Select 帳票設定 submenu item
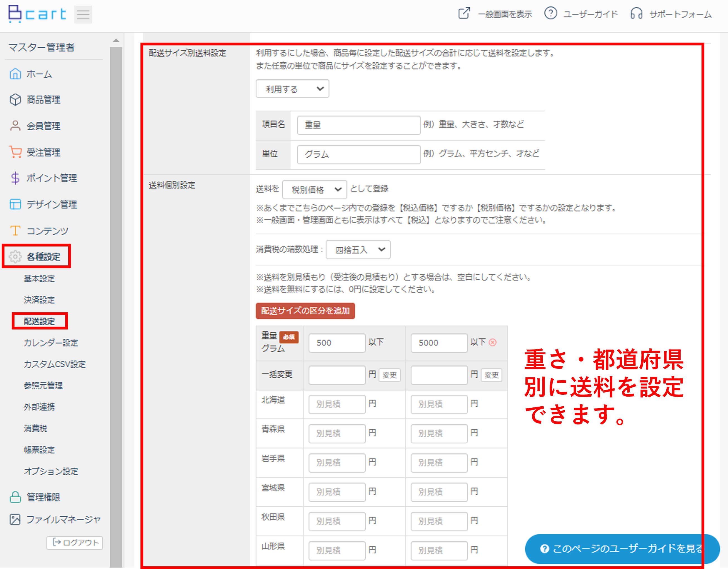728x569 pixels. coord(39,450)
